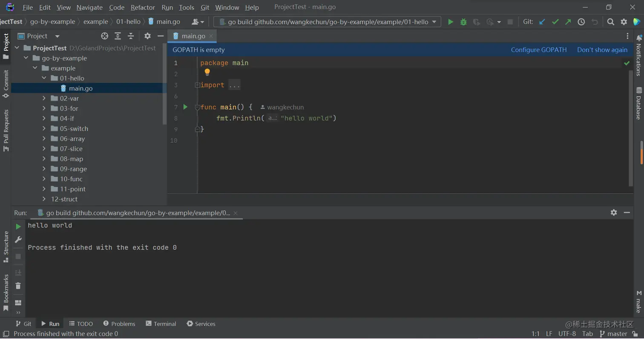Open wrench run configuration icon in Run panel
644x339 pixels.
tap(18, 240)
